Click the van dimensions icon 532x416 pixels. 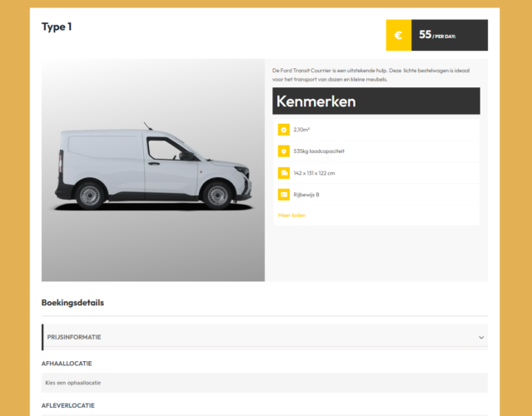pyautogui.click(x=284, y=173)
